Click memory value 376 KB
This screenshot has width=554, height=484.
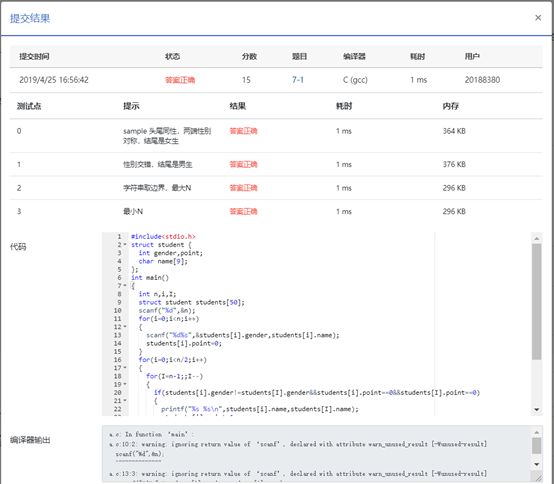[x=454, y=164]
